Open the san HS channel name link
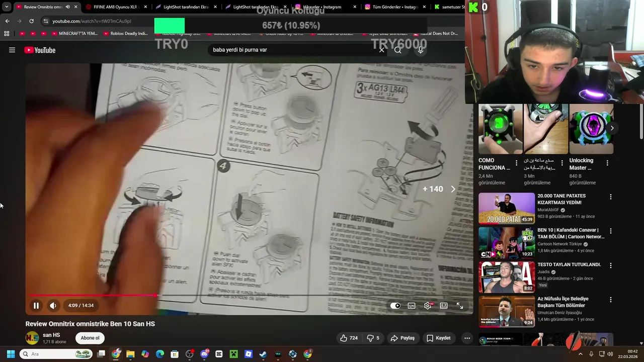The width and height of the screenshot is (644, 362). 51,335
